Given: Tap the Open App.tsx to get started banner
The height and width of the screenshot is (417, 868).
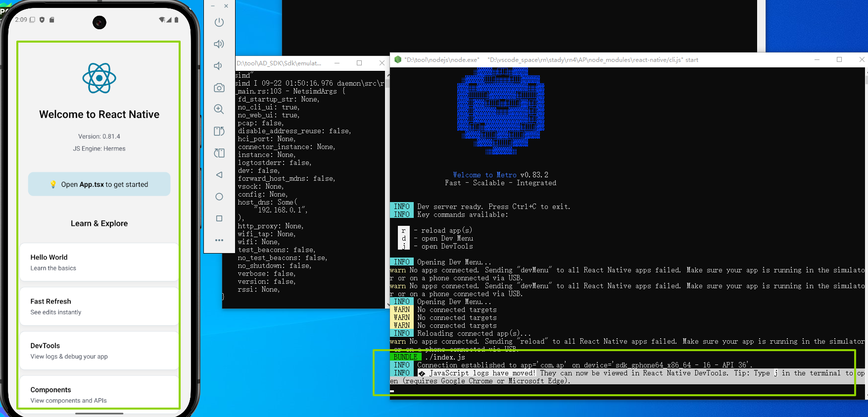Looking at the screenshot, I should coord(99,184).
